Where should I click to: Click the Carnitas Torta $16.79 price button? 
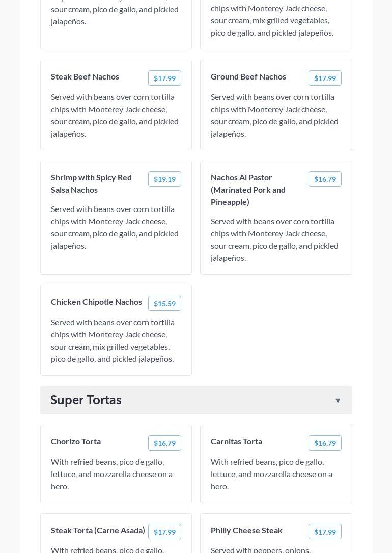tap(325, 443)
